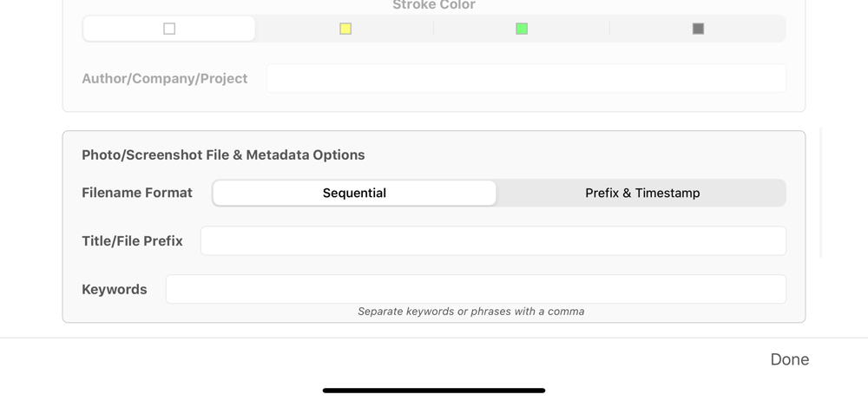Image resolution: width=868 pixels, height=401 pixels.
Task: Click the Author/Company/Project label
Action: click(x=164, y=79)
